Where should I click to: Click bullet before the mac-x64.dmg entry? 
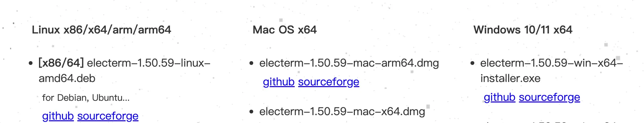tap(252, 112)
